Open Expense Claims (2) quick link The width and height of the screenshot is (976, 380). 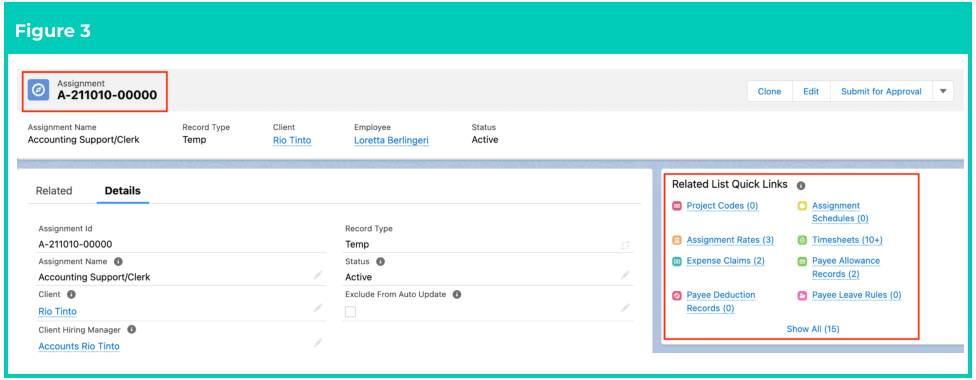click(726, 261)
